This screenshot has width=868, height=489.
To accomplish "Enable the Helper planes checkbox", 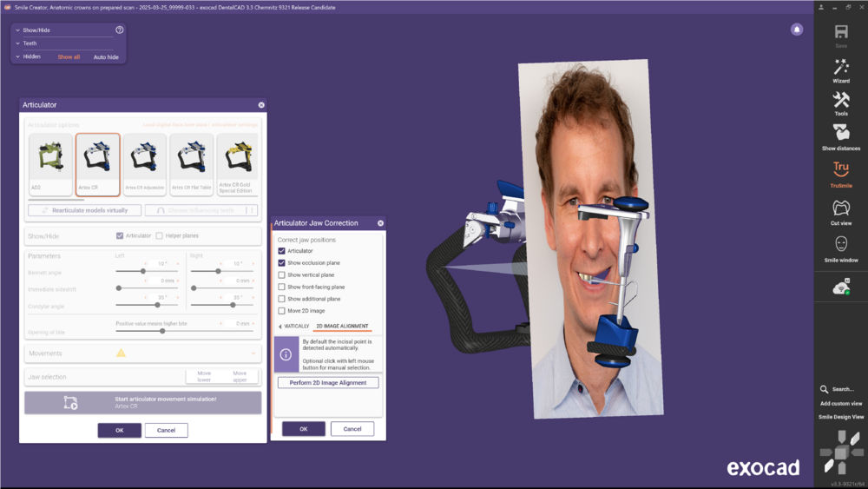I will pos(160,235).
